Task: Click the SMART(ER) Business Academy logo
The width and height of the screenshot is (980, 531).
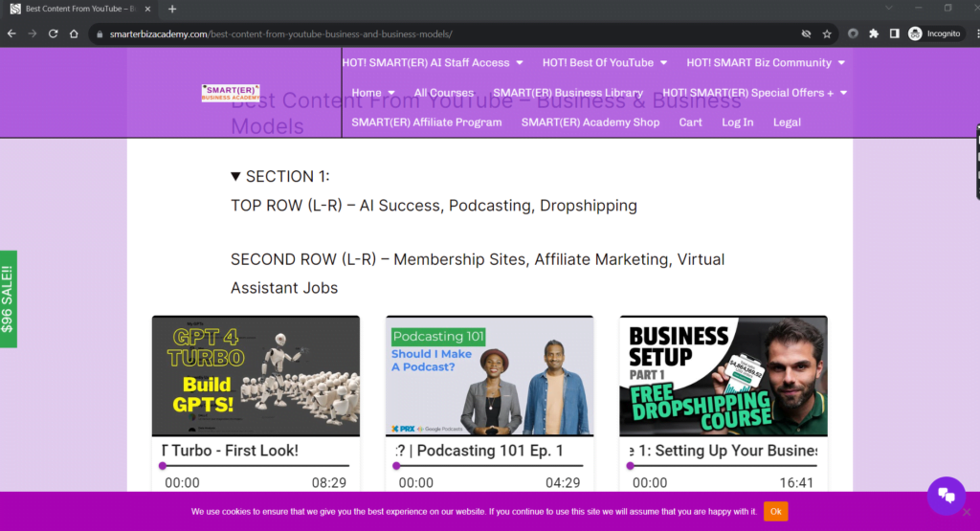Action: 231,93
